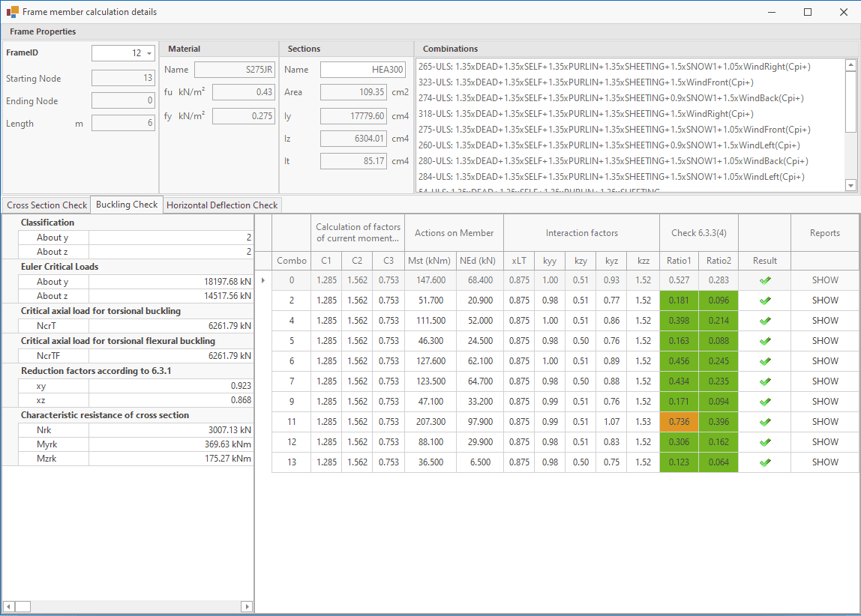Viewport: 861px width, 616px height.
Task: Click the result checkmark in combo 0 row
Action: [764, 280]
